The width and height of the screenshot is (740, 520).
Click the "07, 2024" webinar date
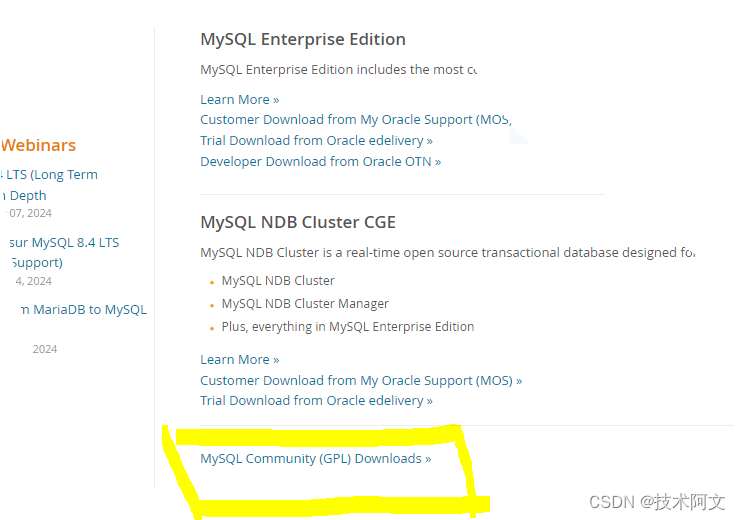pos(30,213)
